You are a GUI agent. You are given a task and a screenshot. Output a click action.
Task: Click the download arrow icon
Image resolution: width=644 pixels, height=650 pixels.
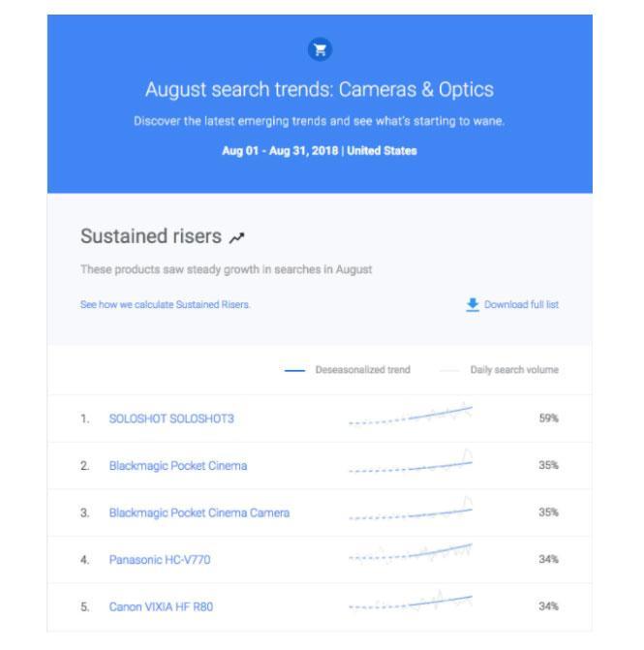click(472, 305)
